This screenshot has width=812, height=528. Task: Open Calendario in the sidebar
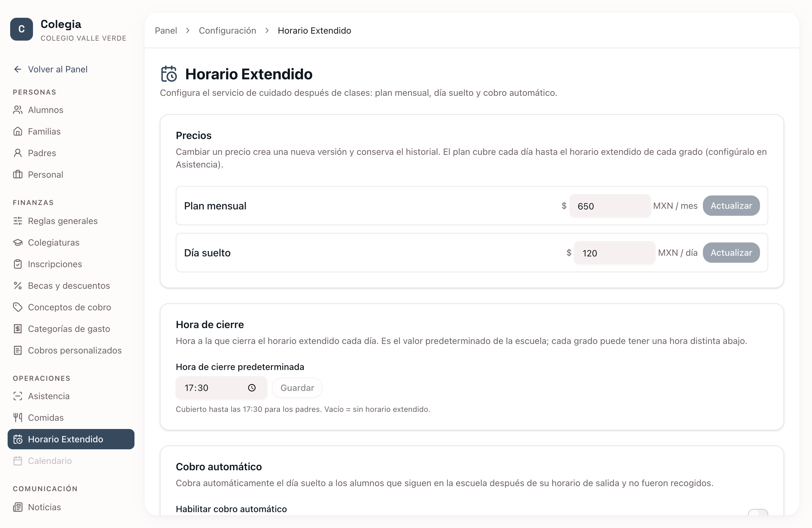[x=71, y=461]
